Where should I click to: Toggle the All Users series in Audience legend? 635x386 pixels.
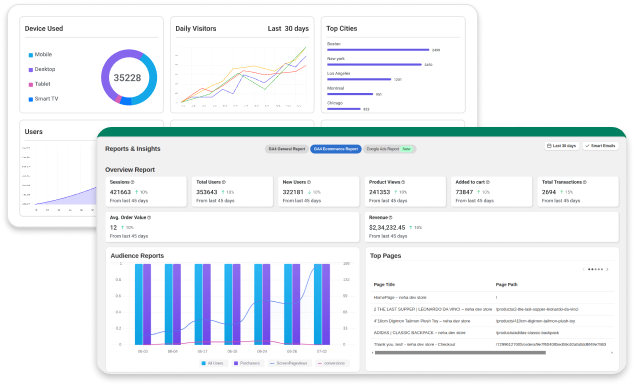point(213,363)
